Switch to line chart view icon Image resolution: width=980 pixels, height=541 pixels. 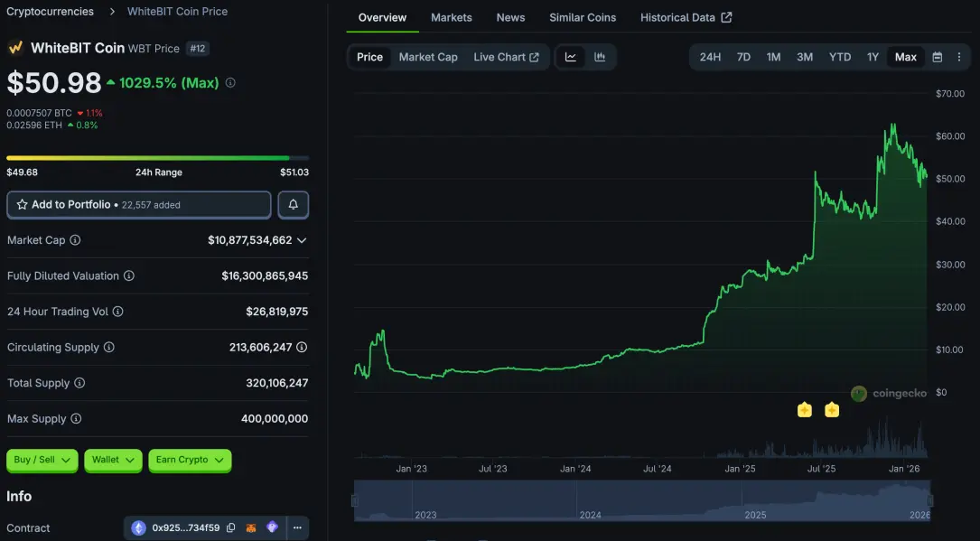coord(571,57)
